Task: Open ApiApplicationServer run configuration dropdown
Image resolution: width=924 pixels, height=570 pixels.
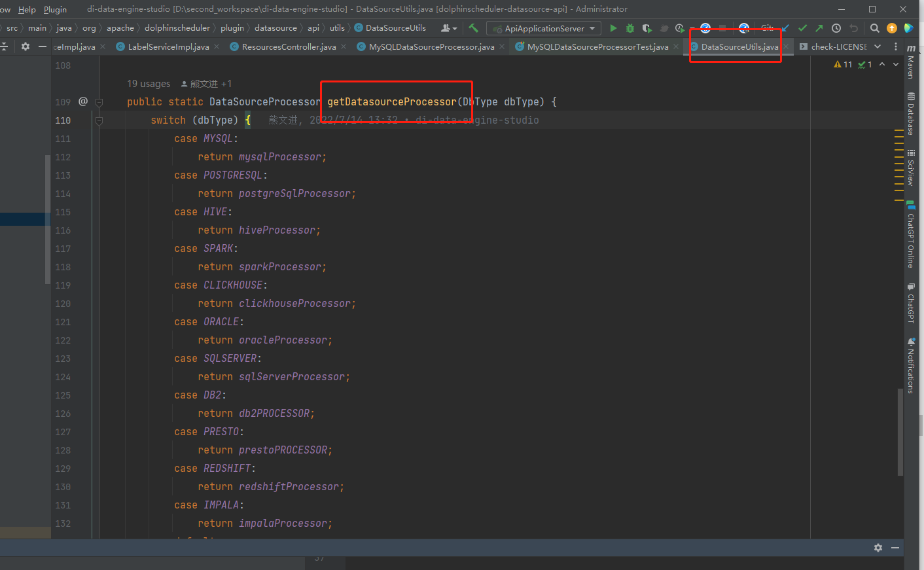Action: (x=544, y=28)
